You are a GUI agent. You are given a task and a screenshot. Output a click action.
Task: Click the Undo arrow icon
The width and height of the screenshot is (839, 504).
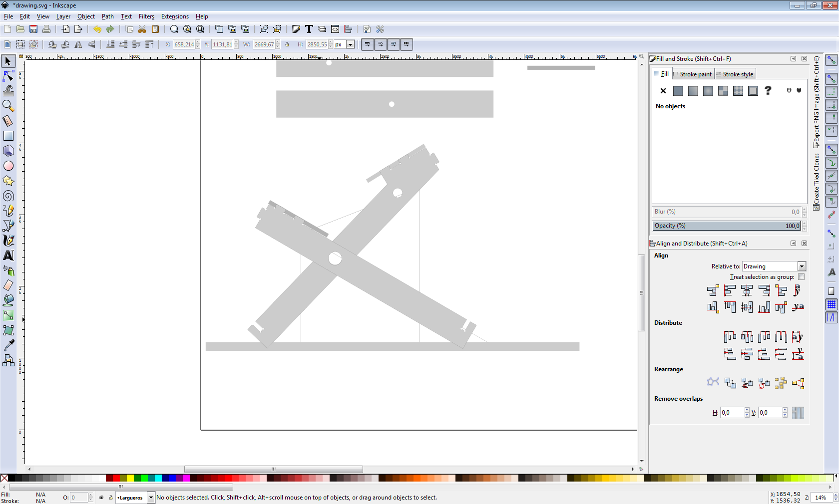coord(97,29)
